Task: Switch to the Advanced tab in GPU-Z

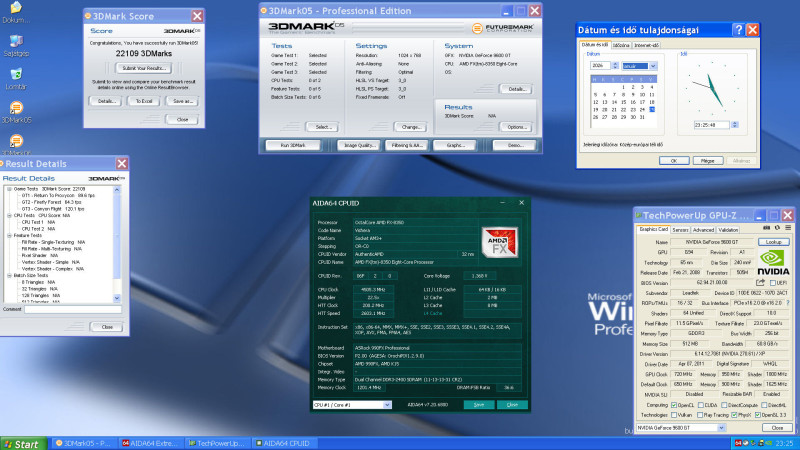Action: [704, 230]
